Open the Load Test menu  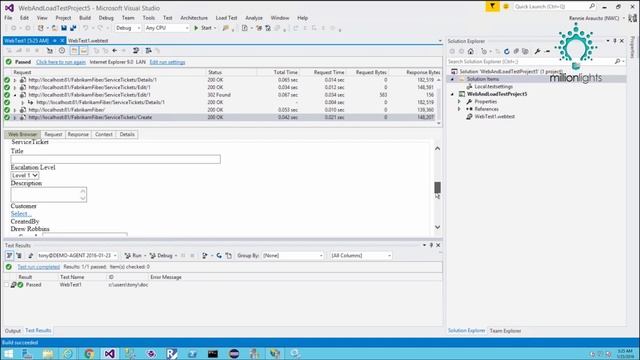coord(226,18)
